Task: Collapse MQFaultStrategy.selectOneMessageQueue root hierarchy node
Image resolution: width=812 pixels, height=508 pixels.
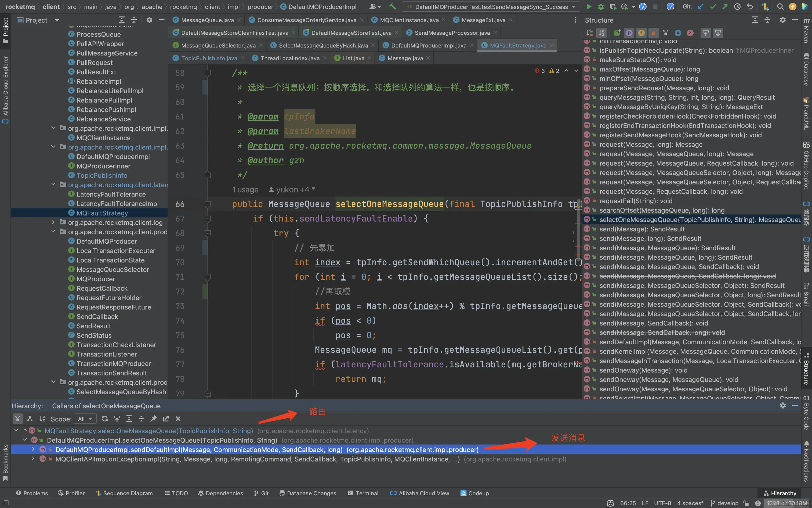Action: point(16,430)
